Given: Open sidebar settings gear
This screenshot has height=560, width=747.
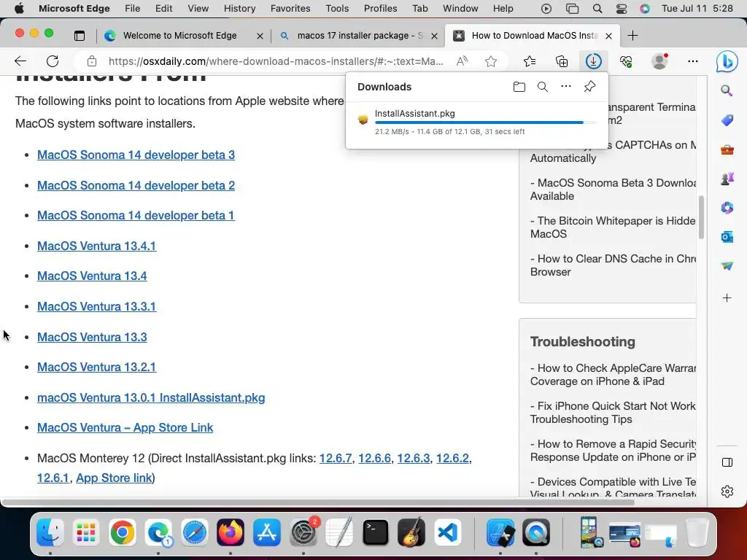Looking at the screenshot, I should [727, 491].
